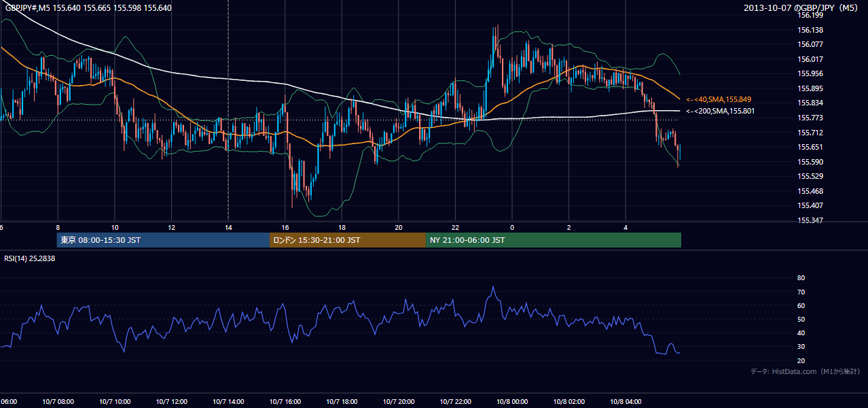Click the date label 10/7 10:00
The width and height of the screenshot is (868, 408).
pos(115,402)
